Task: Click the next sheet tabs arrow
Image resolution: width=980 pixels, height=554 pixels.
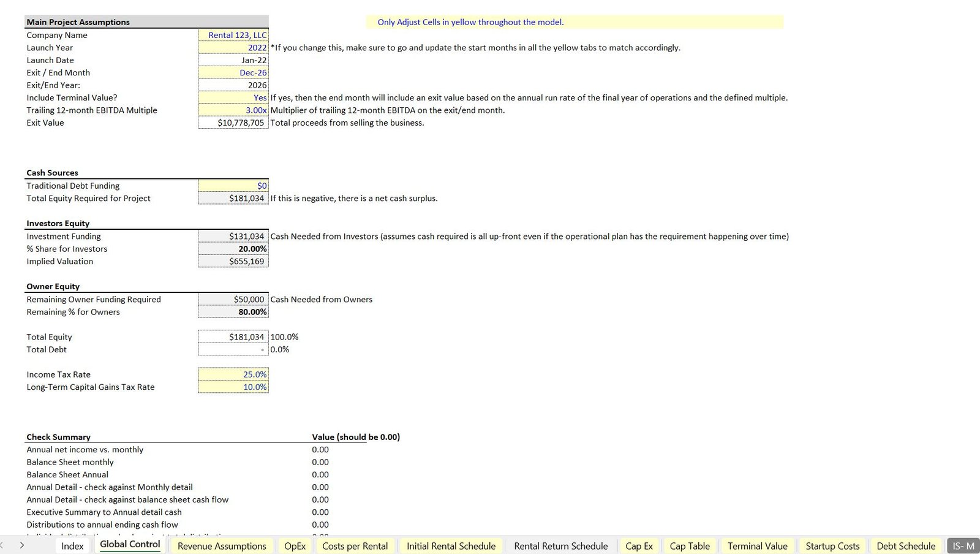Action: pos(22,545)
